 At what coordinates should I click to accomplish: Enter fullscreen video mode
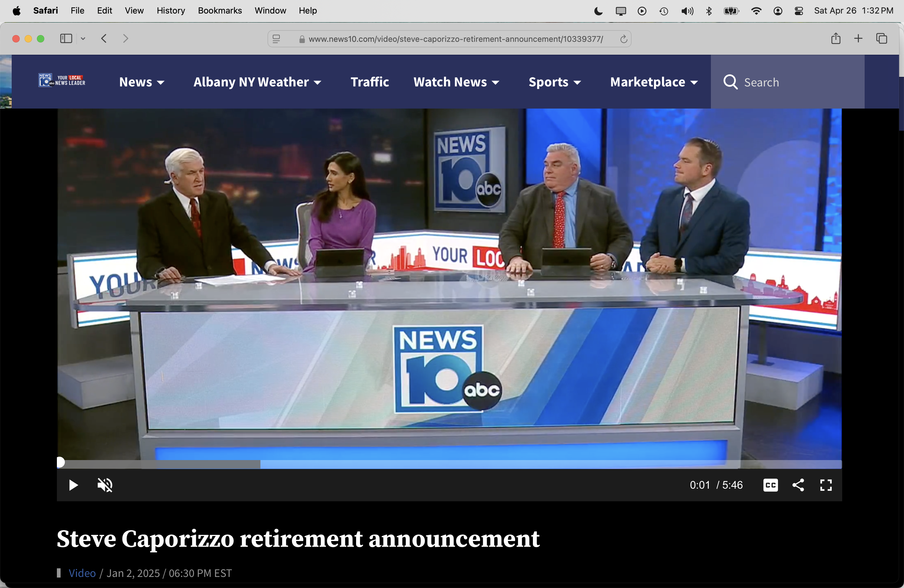coord(826,485)
